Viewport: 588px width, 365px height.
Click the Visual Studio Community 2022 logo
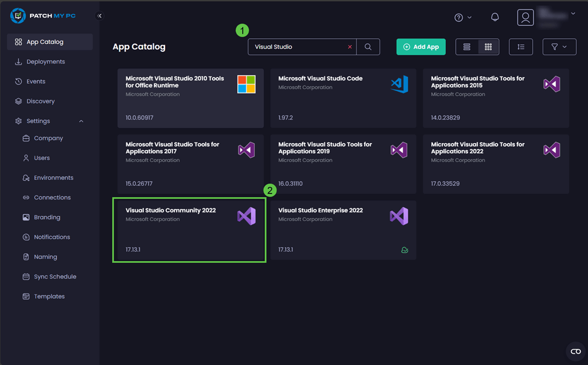(x=246, y=216)
